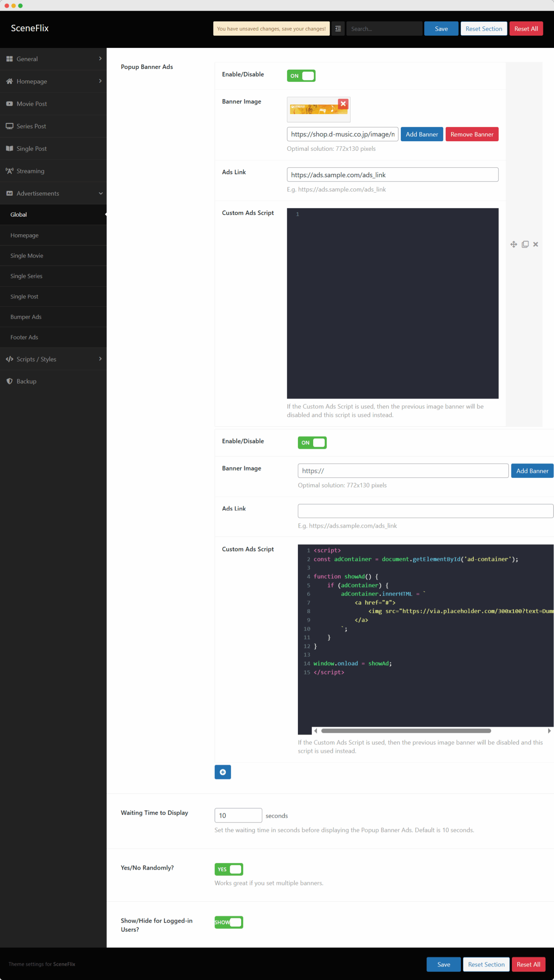Click Save button in footer
Image resolution: width=554 pixels, height=980 pixels.
444,964
